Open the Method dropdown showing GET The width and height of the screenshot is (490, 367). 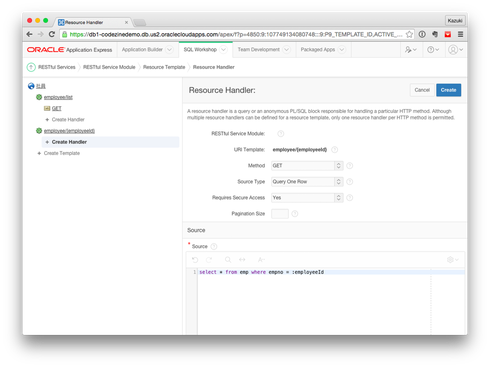point(307,166)
